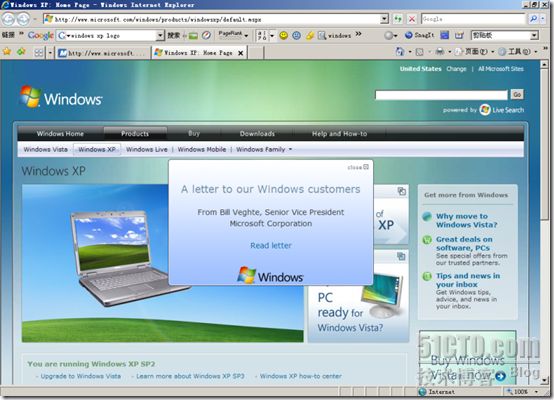Open Favorites Center with the star icon
554x400 pixels.
tap(7, 52)
